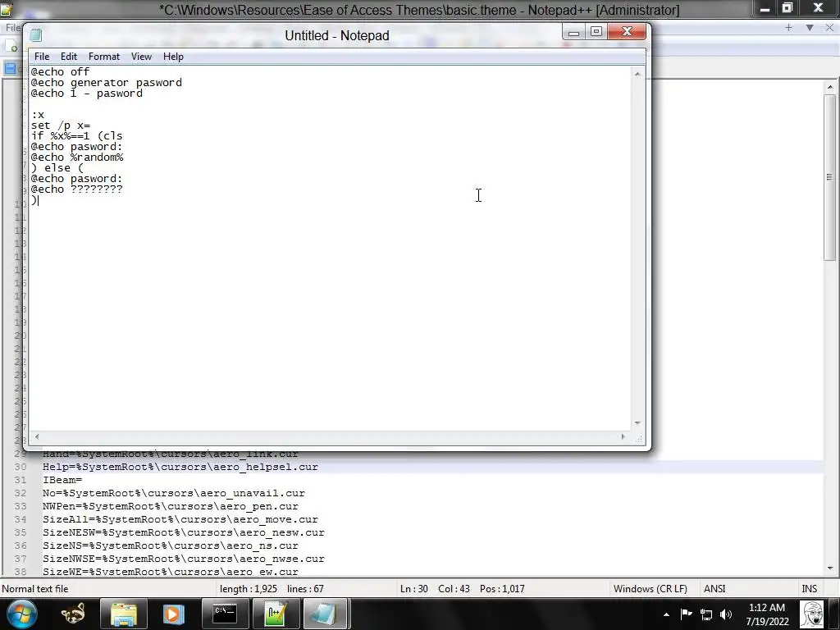
Task: Click the ':x' label line
Action: coord(38,115)
